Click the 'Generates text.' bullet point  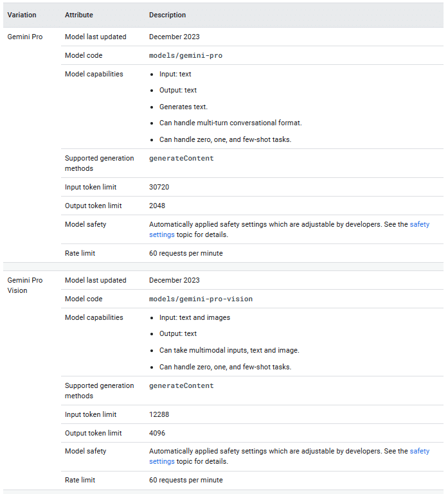click(x=183, y=107)
